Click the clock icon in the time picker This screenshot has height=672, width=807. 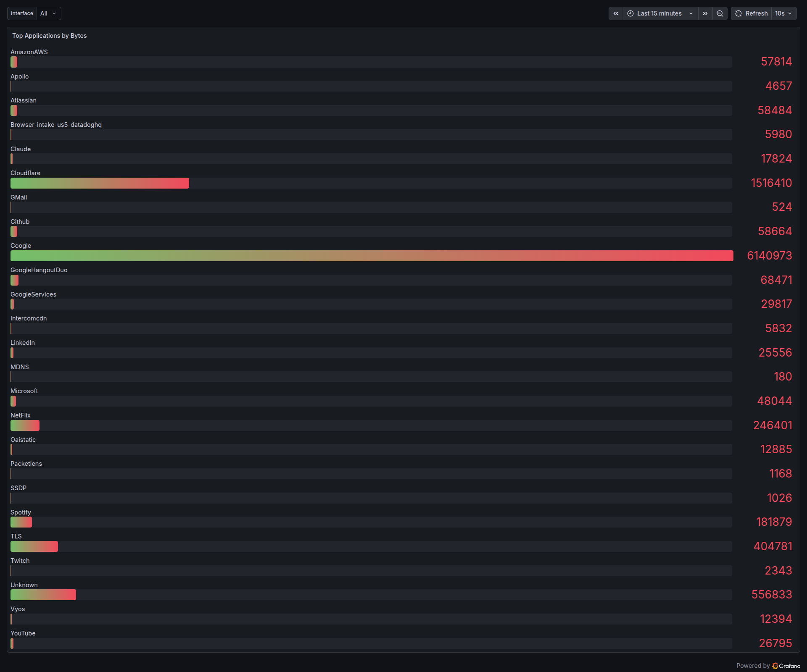click(x=630, y=13)
